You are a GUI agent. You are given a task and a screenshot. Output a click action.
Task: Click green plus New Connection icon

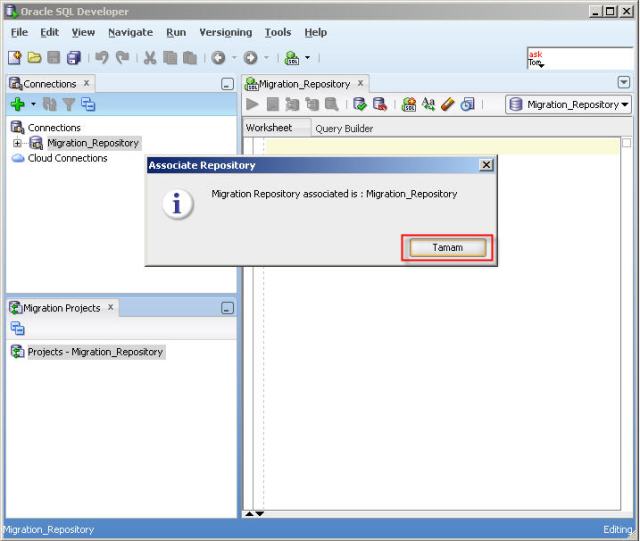(x=18, y=105)
